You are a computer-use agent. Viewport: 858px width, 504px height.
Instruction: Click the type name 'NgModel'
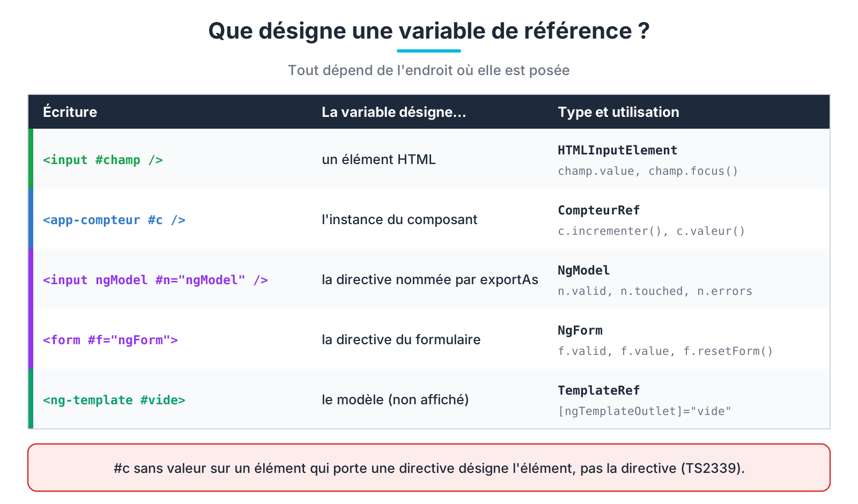(x=584, y=270)
